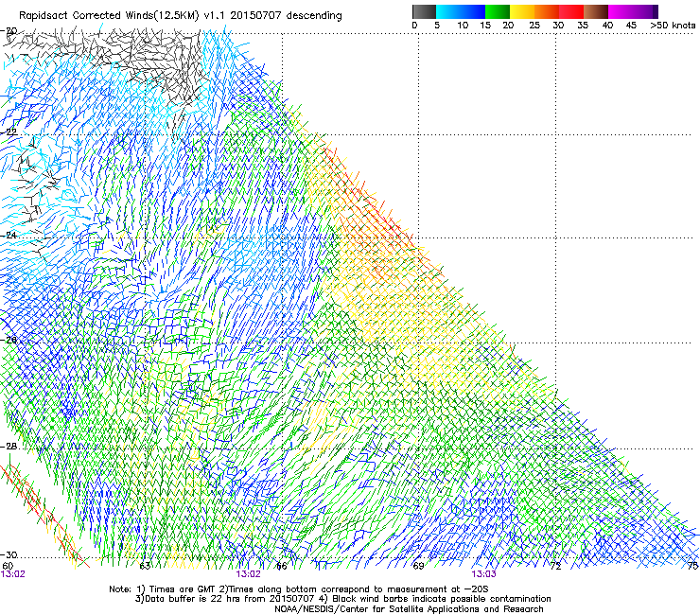This screenshot has width=700, height=615.
Task: Click the 60 longitude axis label
Action: pyautogui.click(x=8, y=566)
